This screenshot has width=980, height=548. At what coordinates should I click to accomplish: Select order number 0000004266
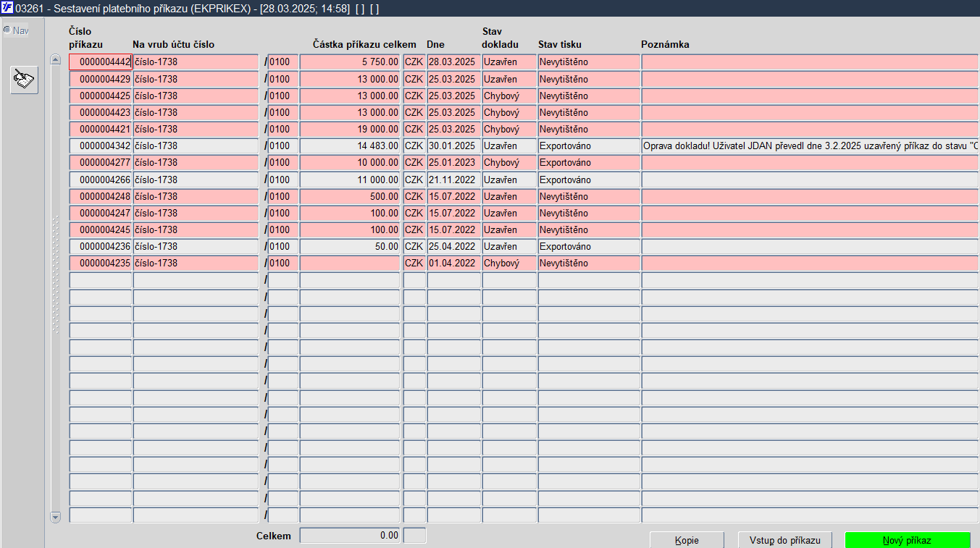[101, 180]
